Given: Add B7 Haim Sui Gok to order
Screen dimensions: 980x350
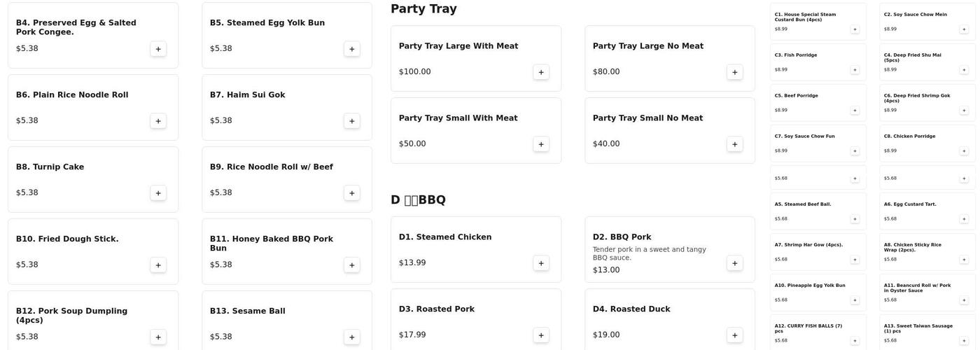Looking at the screenshot, I should click(x=352, y=121).
